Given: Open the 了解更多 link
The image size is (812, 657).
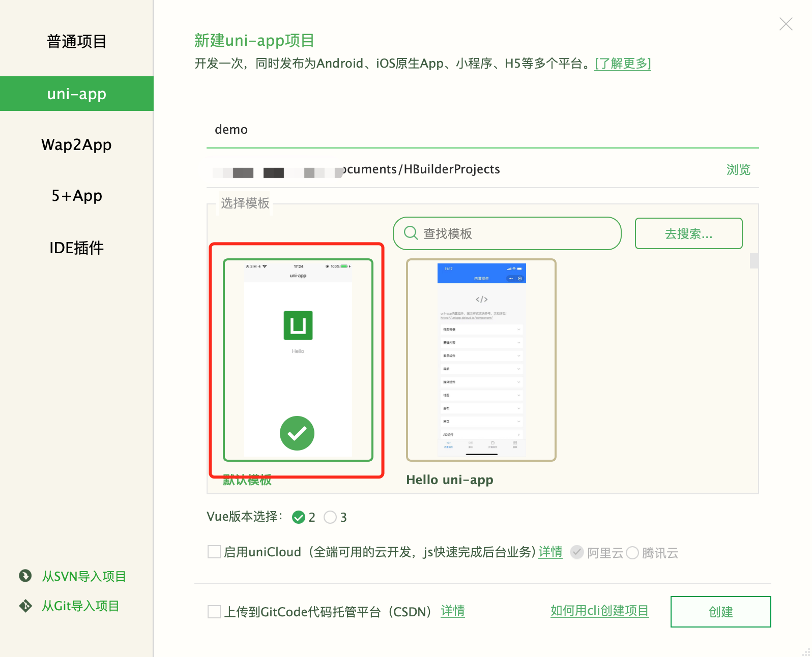Looking at the screenshot, I should (623, 64).
